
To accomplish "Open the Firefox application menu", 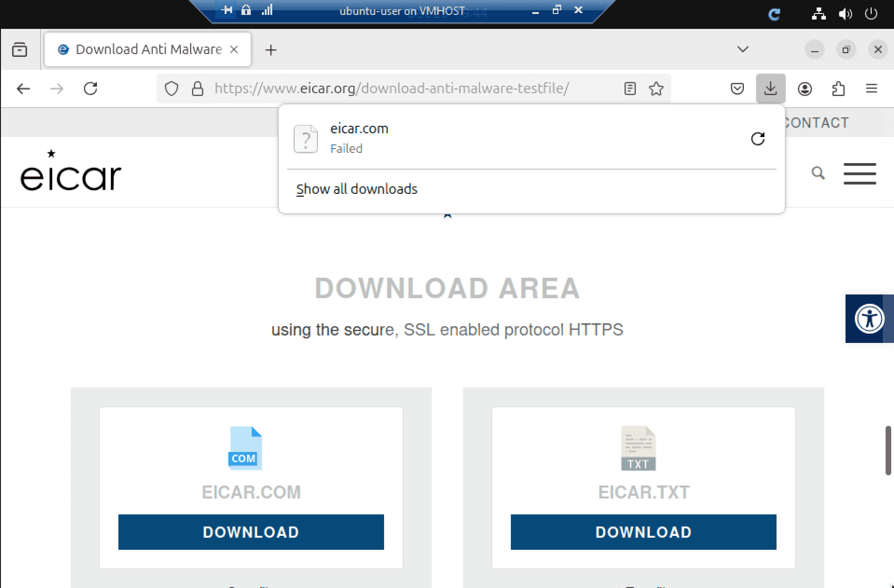I will (872, 89).
